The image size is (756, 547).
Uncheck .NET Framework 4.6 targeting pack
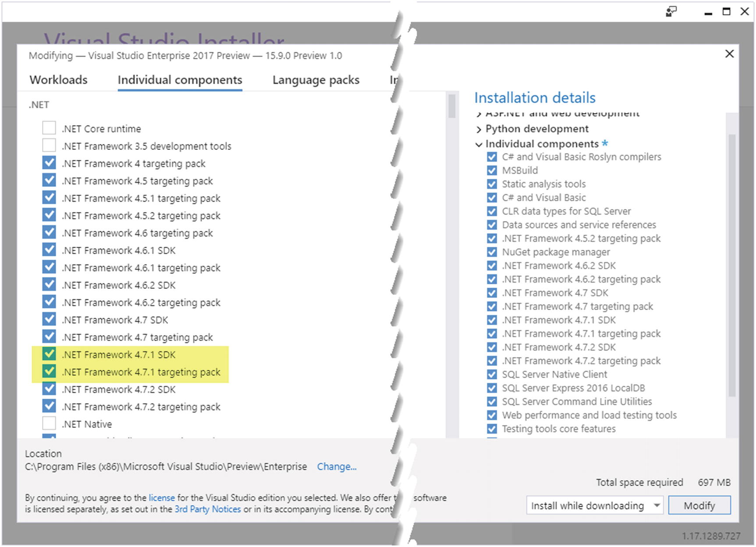point(49,232)
